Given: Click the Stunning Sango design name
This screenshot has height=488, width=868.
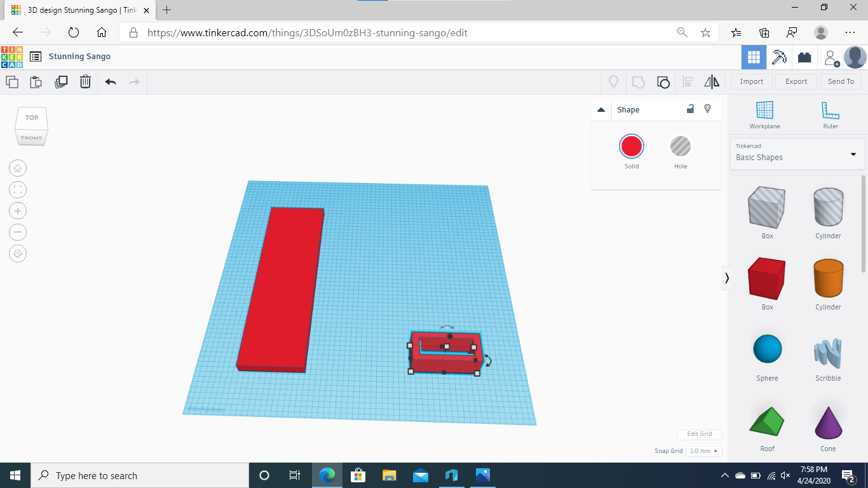Looking at the screenshot, I should (79, 57).
